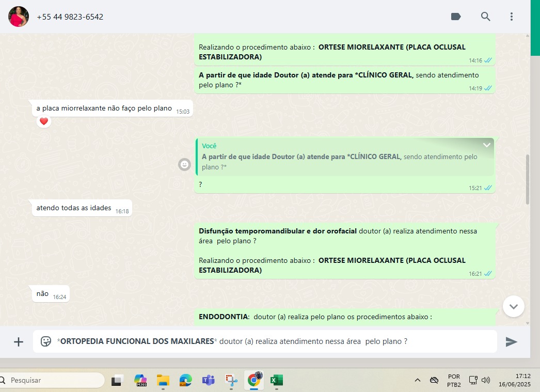Viewport: 540px width, 392px height.
Task: Click the scrollbar down arrow in chat
Action: pyautogui.click(x=528, y=323)
